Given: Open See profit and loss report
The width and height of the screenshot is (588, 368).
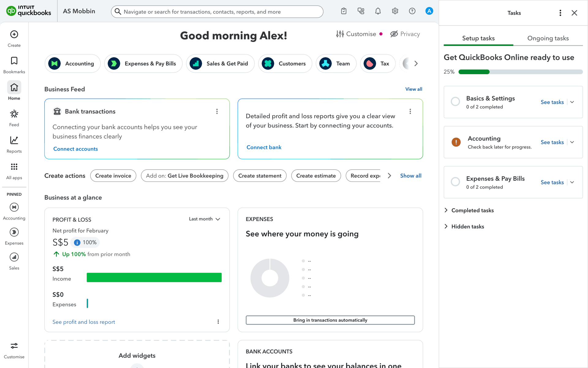Looking at the screenshot, I should 84,322.
